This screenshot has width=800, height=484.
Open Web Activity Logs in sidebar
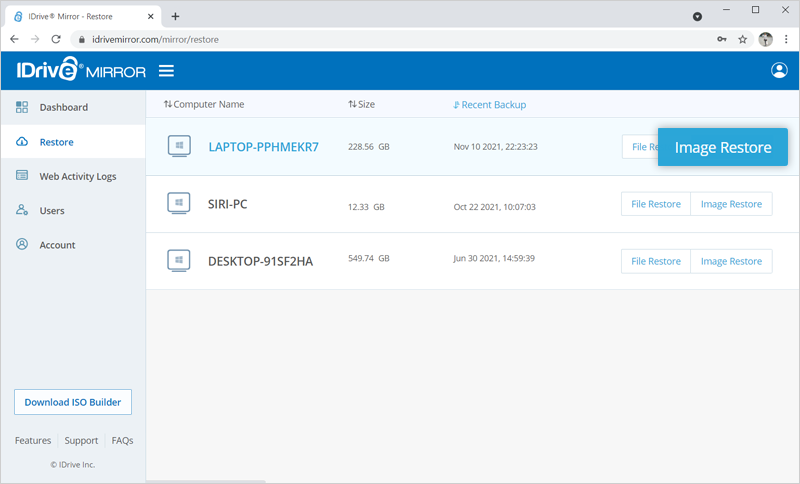pos(77,176)
